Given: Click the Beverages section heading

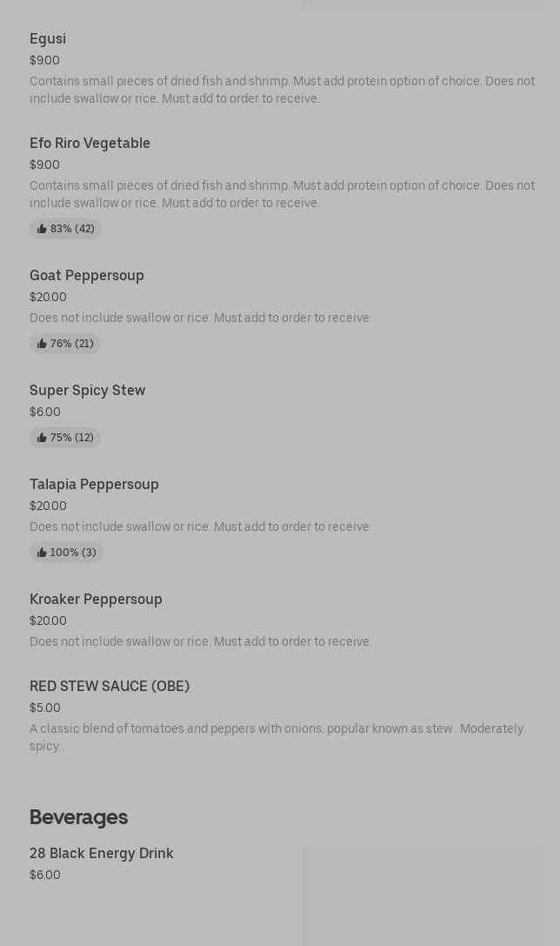Looking at the screenshot, I should [78, 817].
